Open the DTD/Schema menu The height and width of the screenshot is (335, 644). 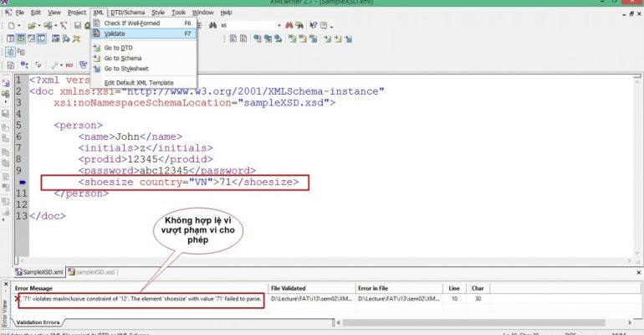pos(127,13)
